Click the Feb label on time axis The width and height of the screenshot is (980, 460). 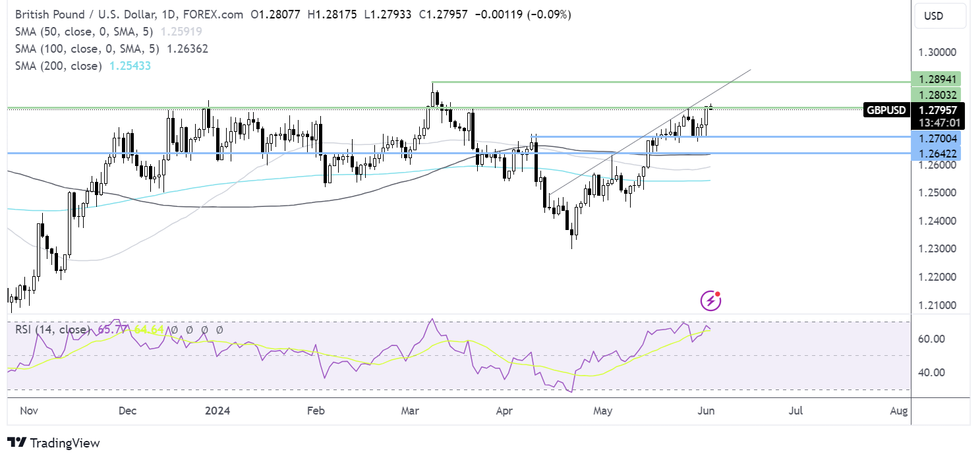click(316, 411)
